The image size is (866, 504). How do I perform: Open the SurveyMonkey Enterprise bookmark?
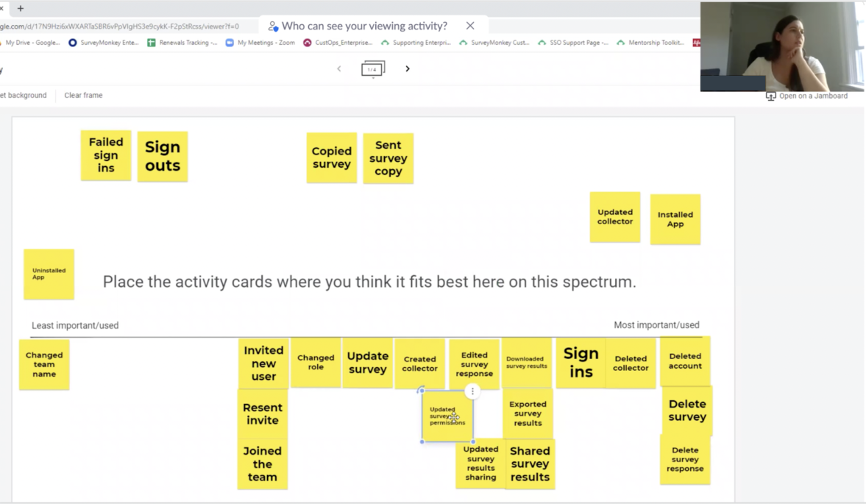pyautogui.click(x=103, y=43)
